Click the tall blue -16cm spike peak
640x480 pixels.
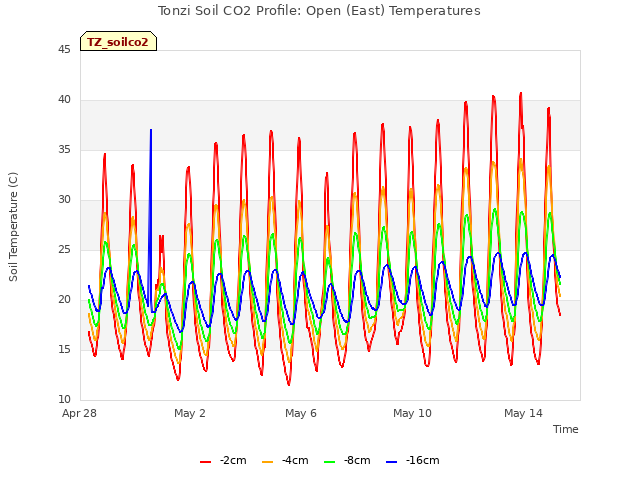point(151,130)
